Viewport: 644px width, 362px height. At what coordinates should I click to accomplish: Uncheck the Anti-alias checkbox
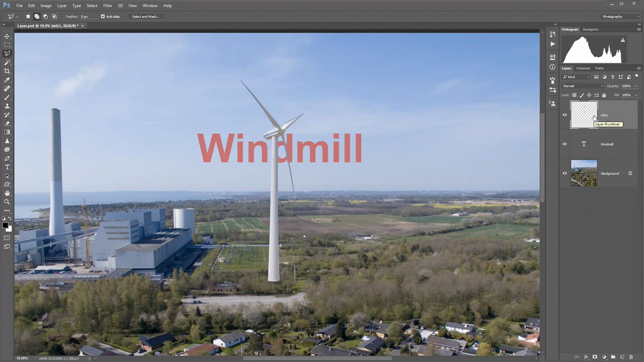[103, 17]
